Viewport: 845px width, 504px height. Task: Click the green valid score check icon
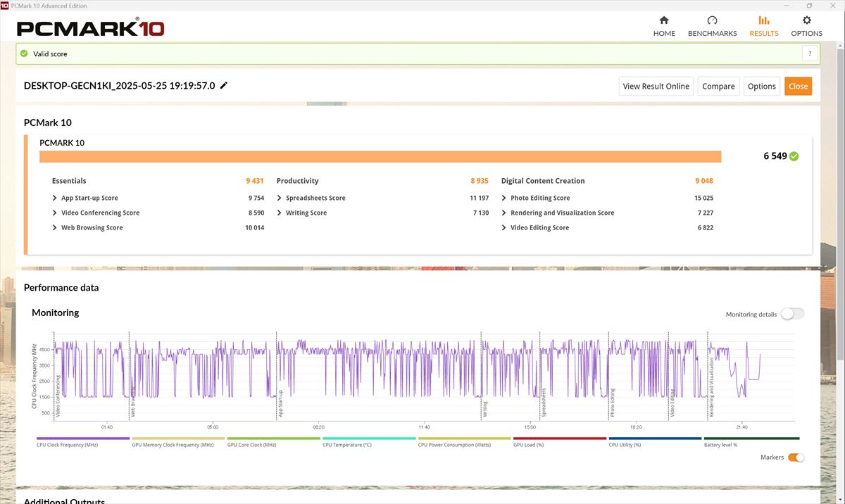[24, 53]
